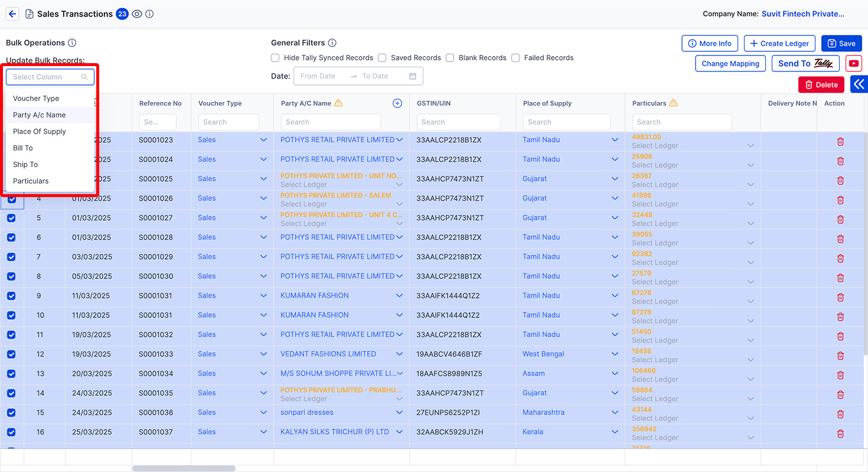Delete row with reference S0001029
The height and width of the screenshot is (472, 868).
[840, 258]
